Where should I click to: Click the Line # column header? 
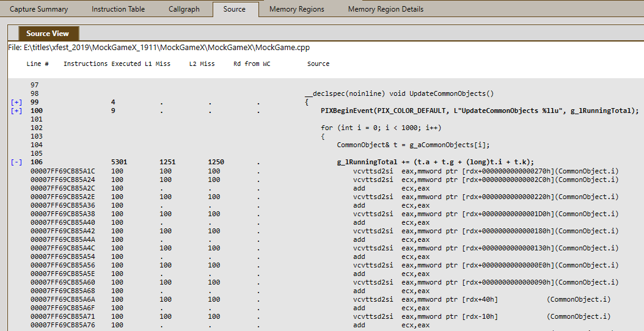click(x=37, y=64)
